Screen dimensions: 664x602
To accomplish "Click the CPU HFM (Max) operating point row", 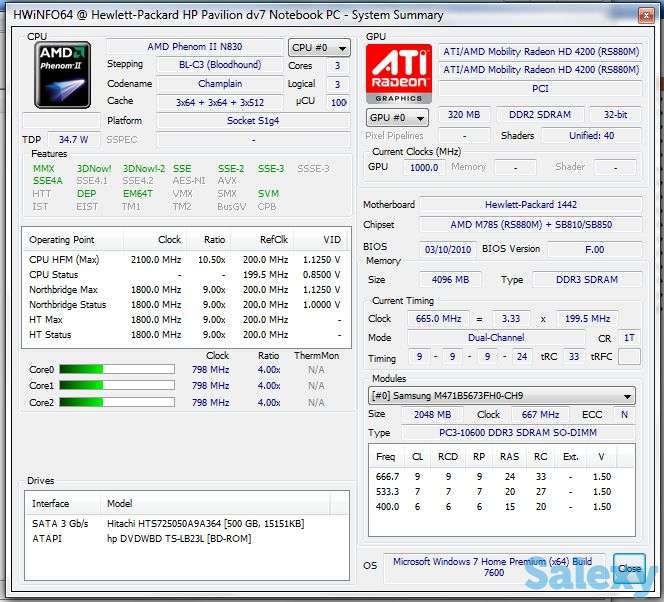I will pyautogui.click(x=187, y=259).
